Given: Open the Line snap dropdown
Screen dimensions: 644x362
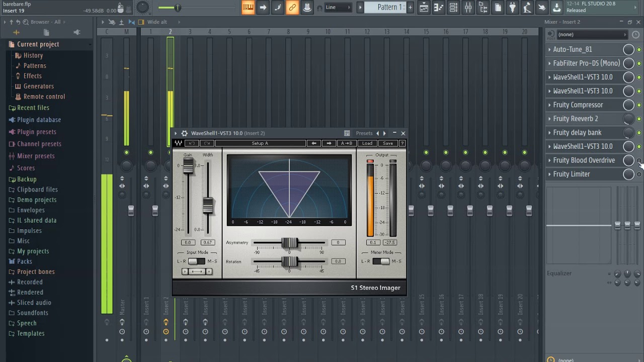Looking at the screenshot, I should [338, 7].
